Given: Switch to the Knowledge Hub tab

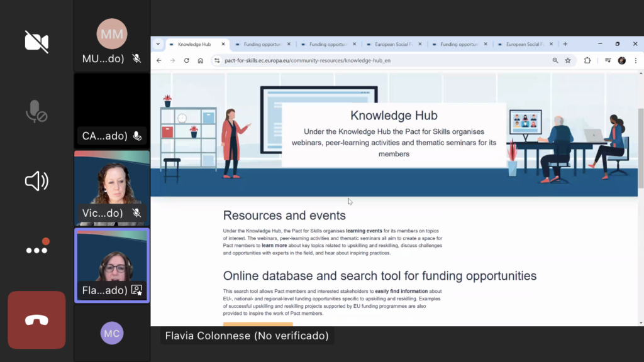Looking at the screenshot, I should [x=194, y=45].
